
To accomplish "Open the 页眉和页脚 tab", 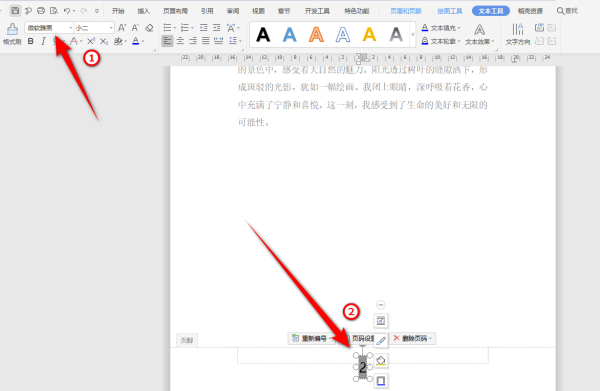I will point(406,11).
